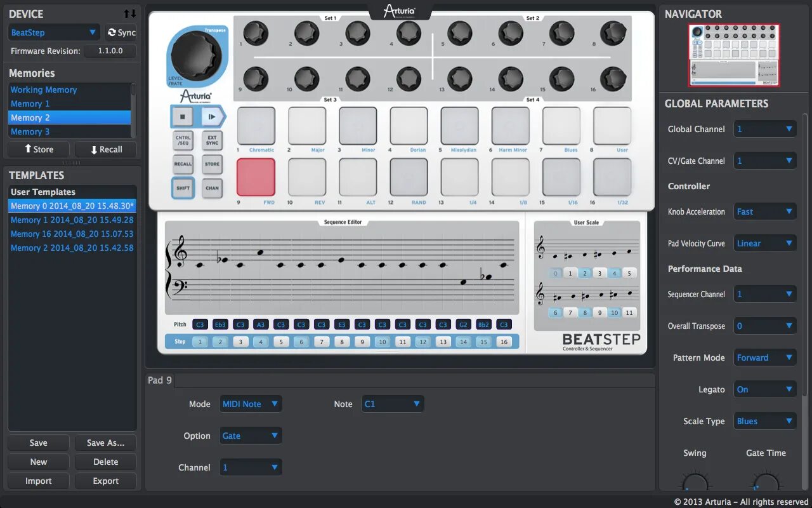Open the BeatStep device dropdown
This screenshot has height=508, width=812.
click(x=54, y=32)
